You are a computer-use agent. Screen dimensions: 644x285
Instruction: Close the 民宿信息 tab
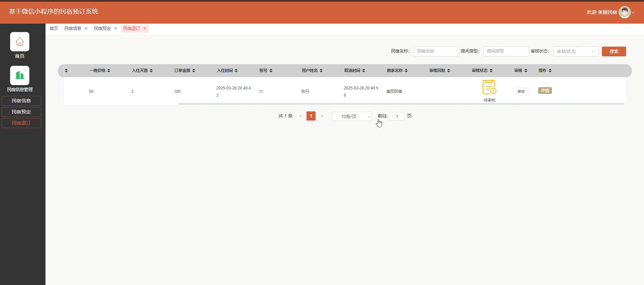[86, 28]
